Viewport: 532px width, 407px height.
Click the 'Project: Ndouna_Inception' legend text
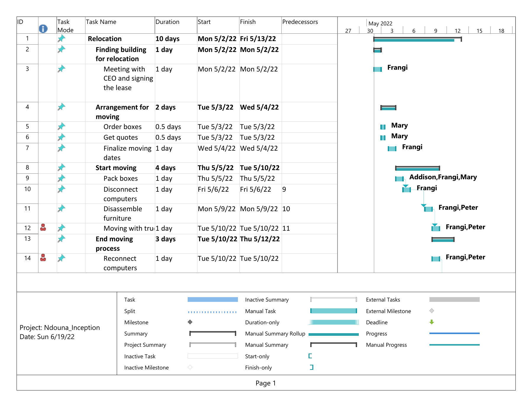(x=60, y=328)
